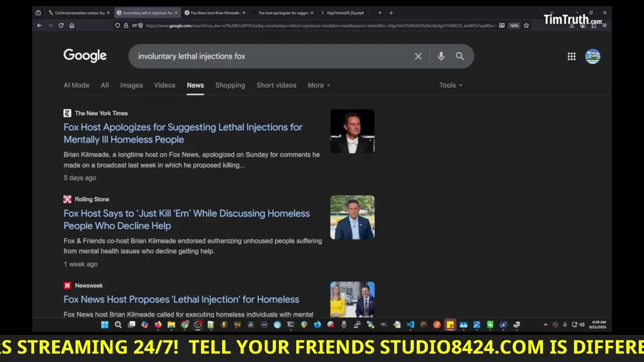Click the Newsweek favicon
644x362 pixels.
click(67, 285)
